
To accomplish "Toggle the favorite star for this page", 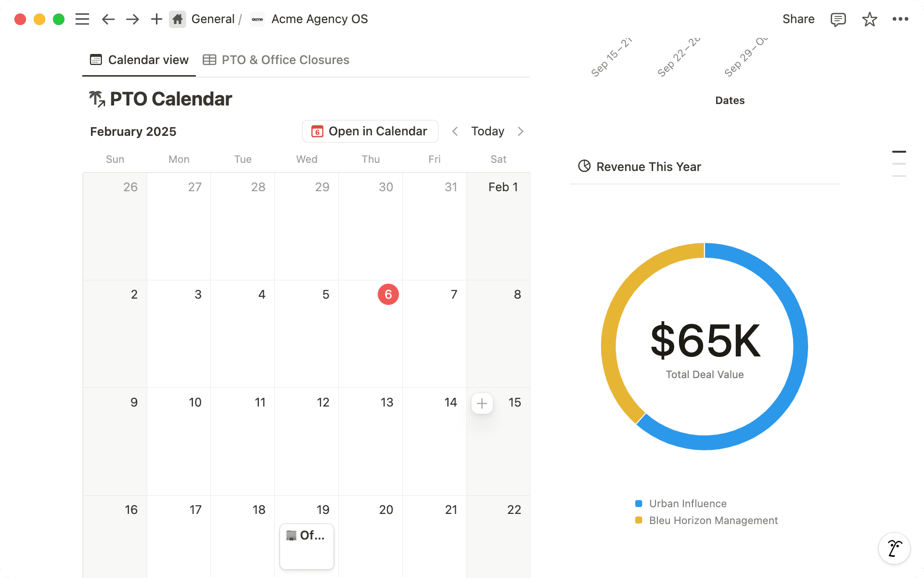I will coord(869,19).
